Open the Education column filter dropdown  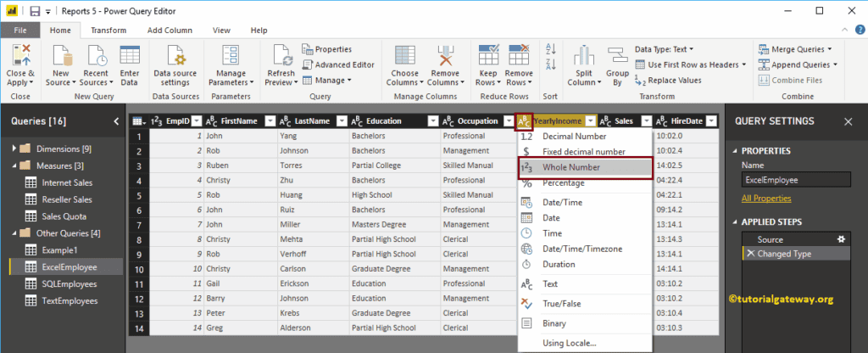tap(433, 120)
